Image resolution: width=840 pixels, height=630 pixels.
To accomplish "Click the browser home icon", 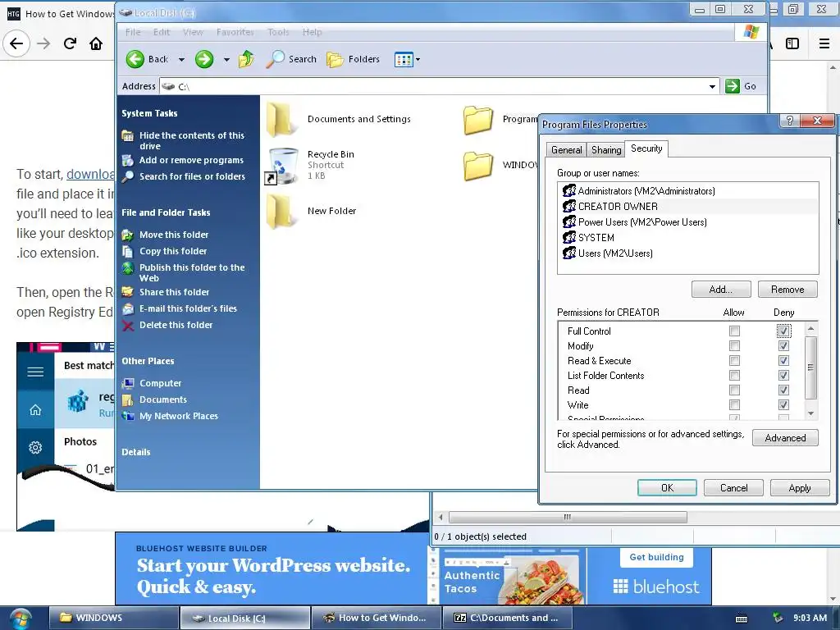I will pyautogui.click(x=96, y=43).
